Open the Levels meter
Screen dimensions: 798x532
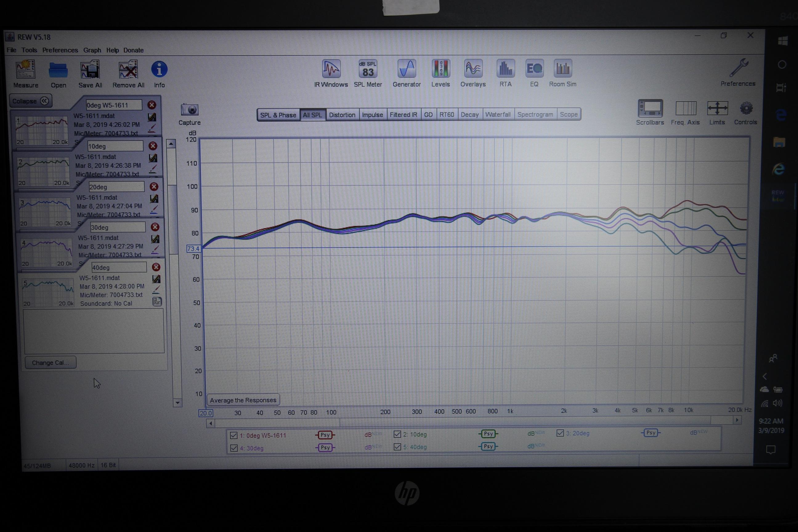(x=440, y=68)
